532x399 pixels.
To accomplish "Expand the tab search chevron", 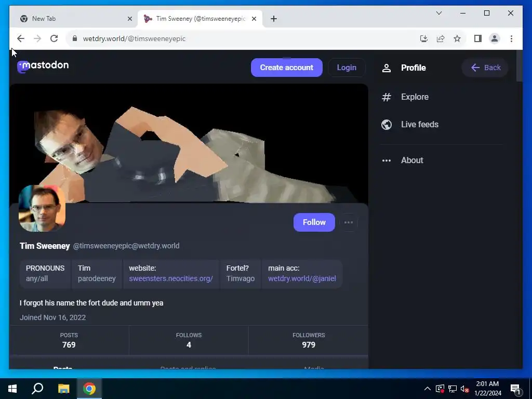I will [x=439, y=13].
